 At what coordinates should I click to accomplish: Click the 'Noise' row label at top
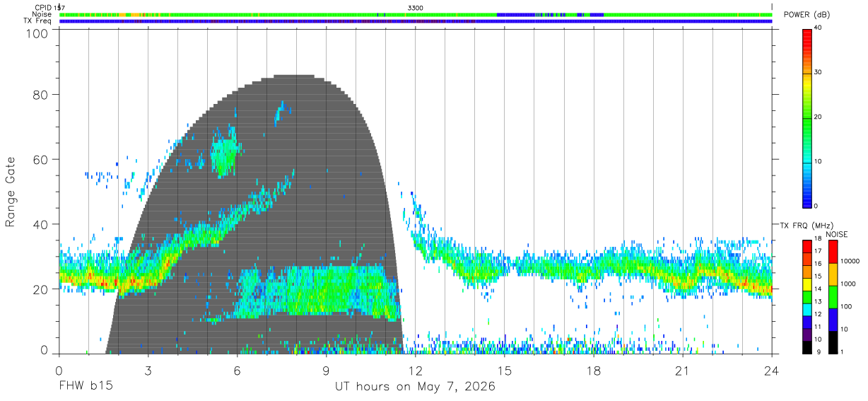tap(42, 14)
